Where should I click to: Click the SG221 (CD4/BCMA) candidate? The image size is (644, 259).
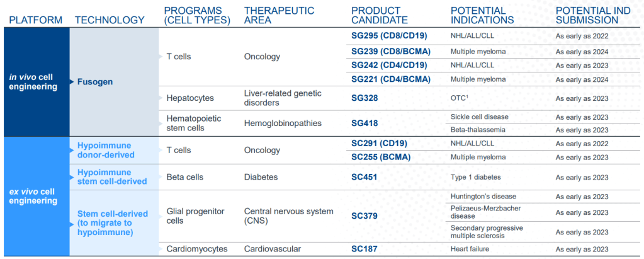tap(391, 79)
